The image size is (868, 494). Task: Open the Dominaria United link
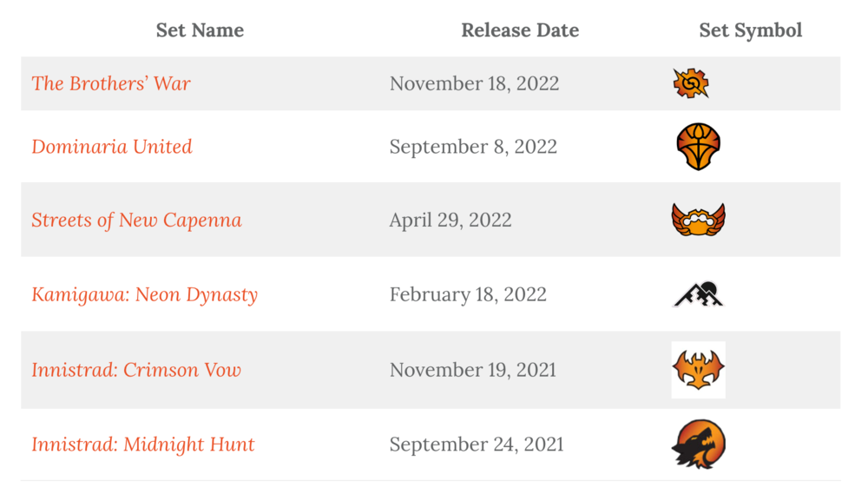click(112, 146)
